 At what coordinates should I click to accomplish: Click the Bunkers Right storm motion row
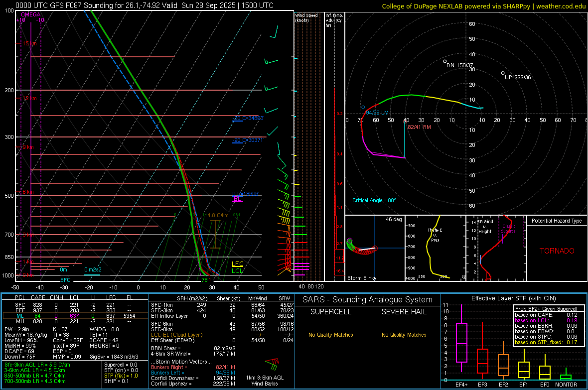(x=193, y=367)
